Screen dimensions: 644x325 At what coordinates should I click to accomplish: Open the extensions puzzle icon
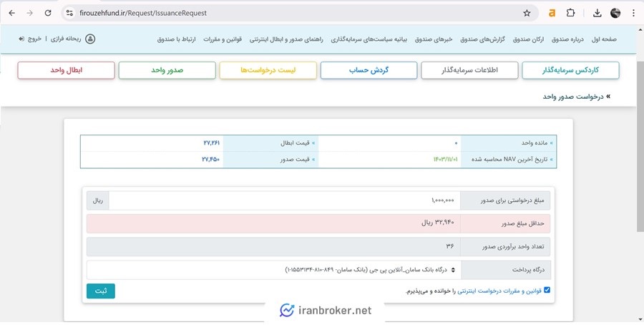click(x=570, y=13)
